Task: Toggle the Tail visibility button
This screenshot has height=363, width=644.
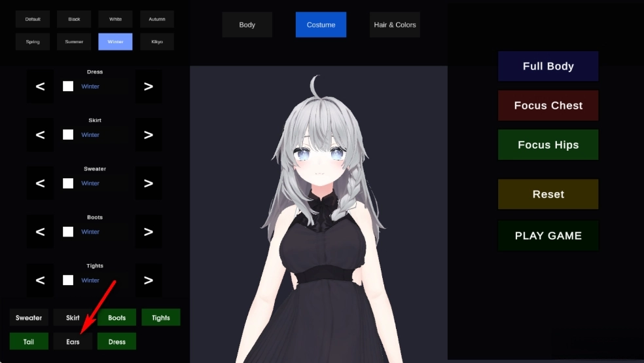Action: (29, 341)
